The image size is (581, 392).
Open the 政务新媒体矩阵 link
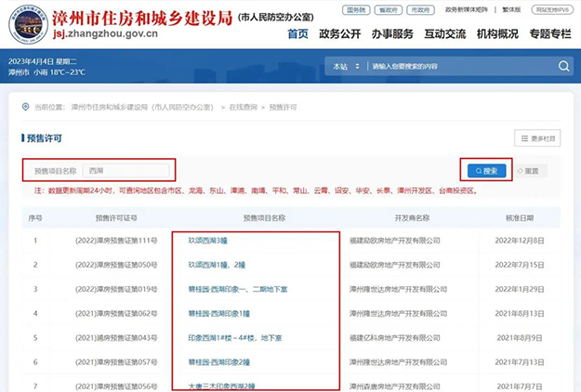tap(467, 9)
